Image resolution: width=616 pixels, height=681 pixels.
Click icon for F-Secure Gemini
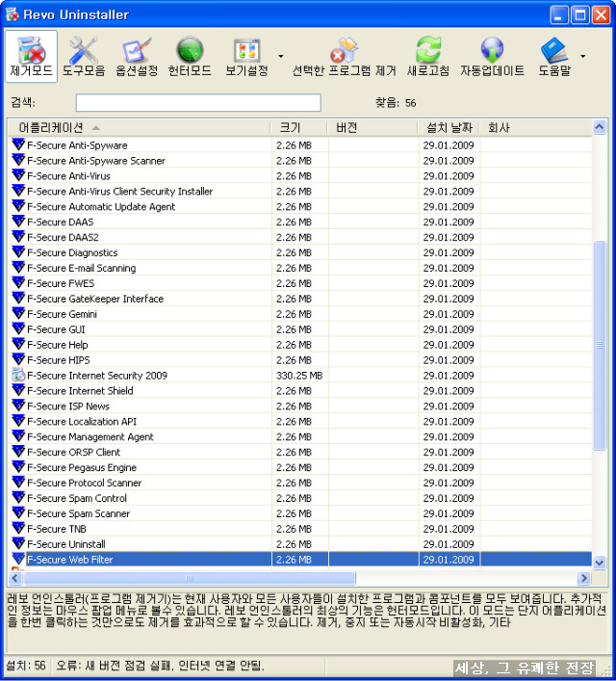click(x=18, y=313)
